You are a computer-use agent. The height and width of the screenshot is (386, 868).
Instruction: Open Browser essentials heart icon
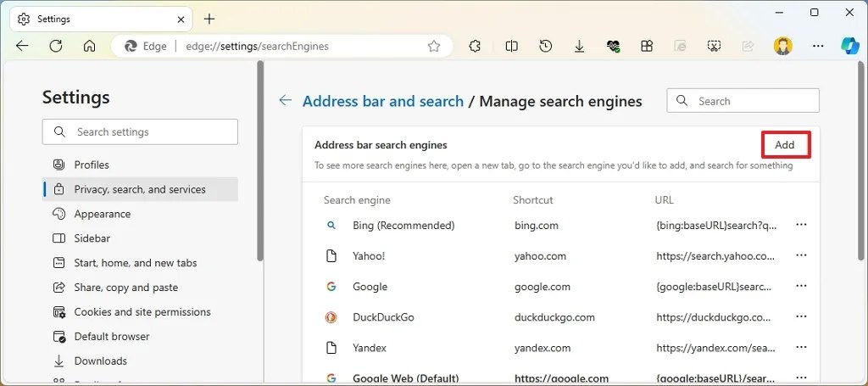[613, 47]
